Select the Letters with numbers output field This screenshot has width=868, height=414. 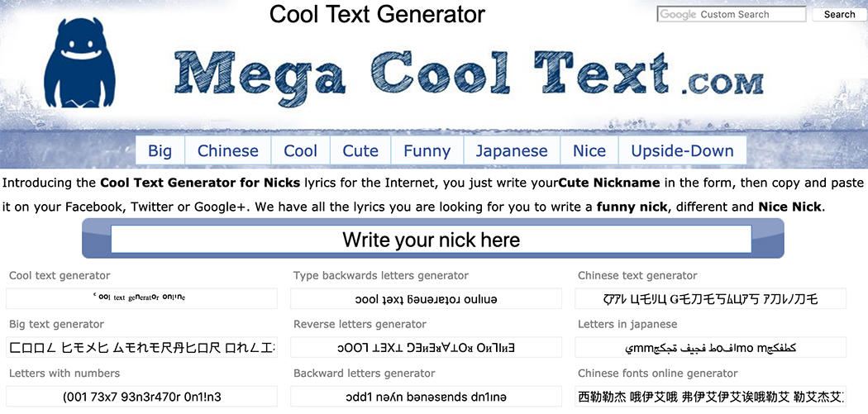click(141, 396)
